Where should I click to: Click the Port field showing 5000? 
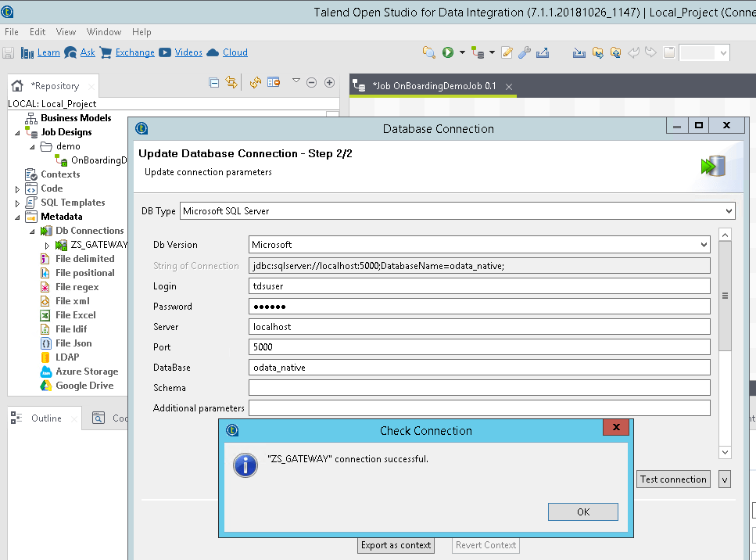point(479,346)
